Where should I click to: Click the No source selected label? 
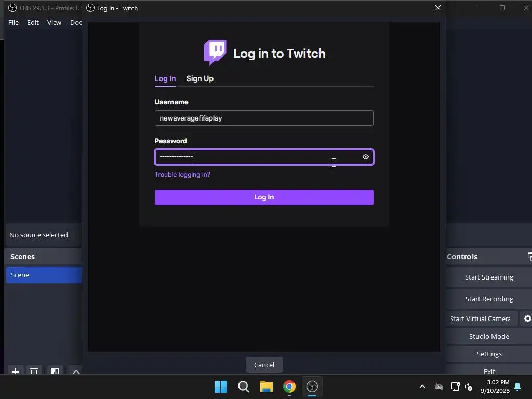click(x=38, y=235)
